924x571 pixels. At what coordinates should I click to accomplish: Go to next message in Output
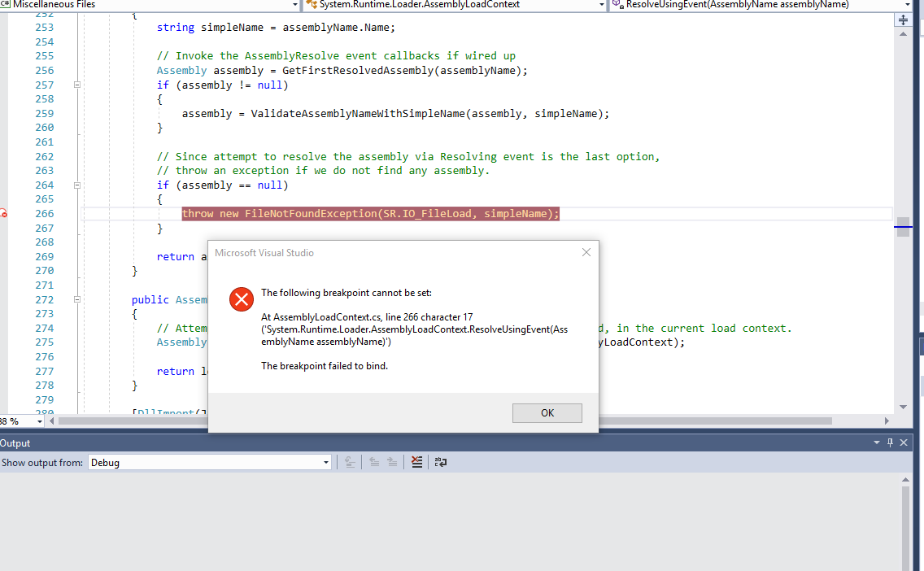click(392, 463)
